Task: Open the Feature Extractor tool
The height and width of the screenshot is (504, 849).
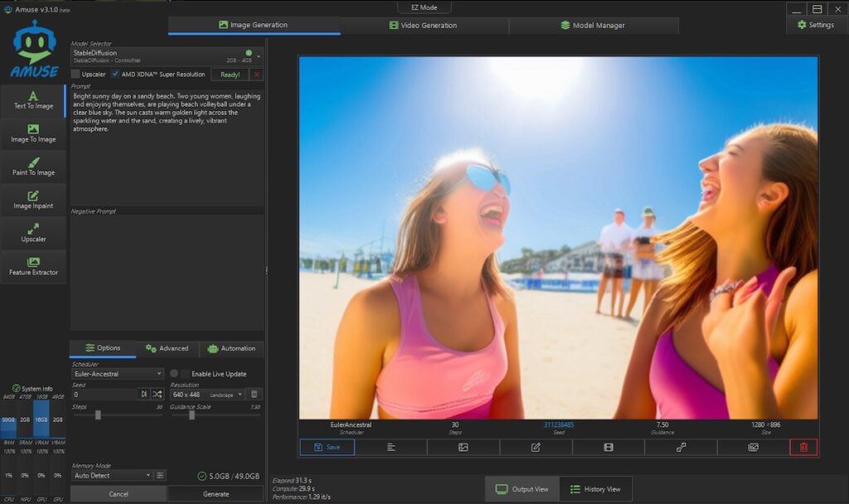Action: [33, 266]
